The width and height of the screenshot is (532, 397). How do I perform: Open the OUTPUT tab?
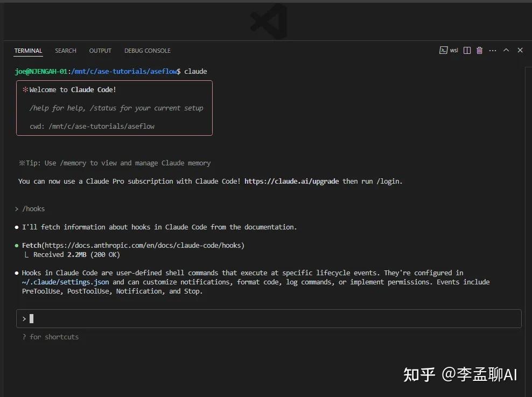tap(100, 51)
